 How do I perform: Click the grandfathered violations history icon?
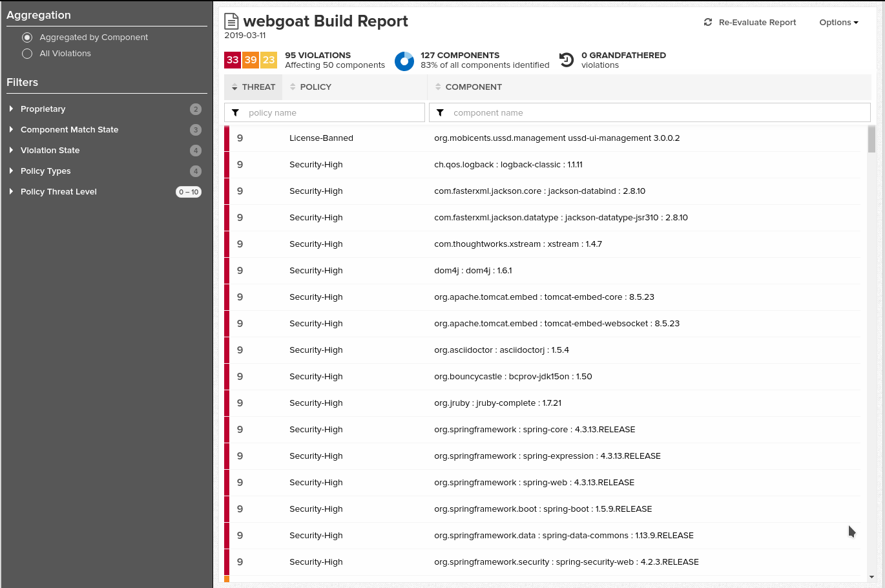567,60
